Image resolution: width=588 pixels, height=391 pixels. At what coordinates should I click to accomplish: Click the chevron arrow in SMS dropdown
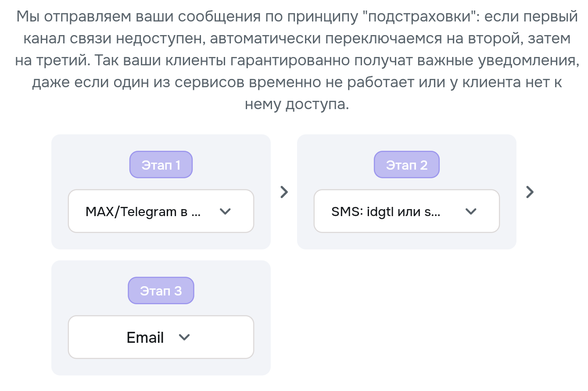click(470, 211)
